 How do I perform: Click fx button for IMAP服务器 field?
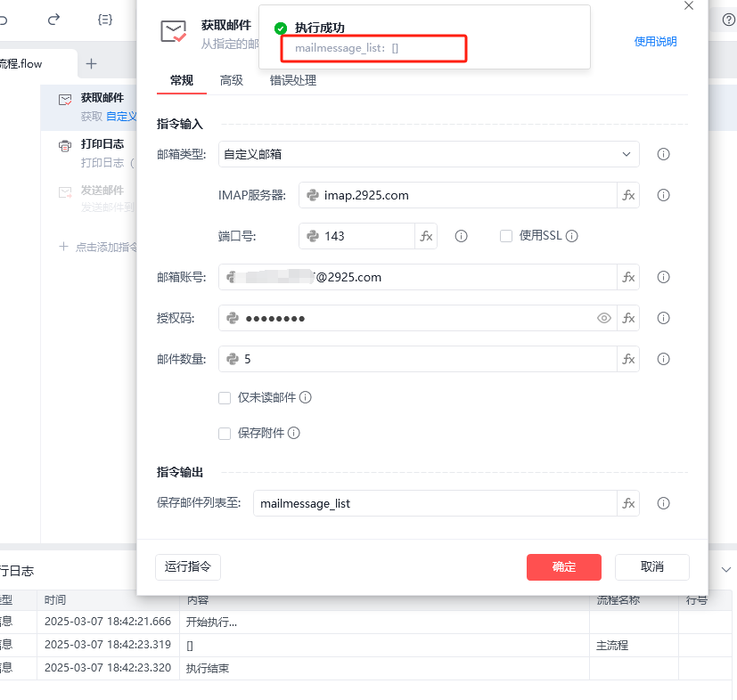pyautogui.click(x=628, y=195)
